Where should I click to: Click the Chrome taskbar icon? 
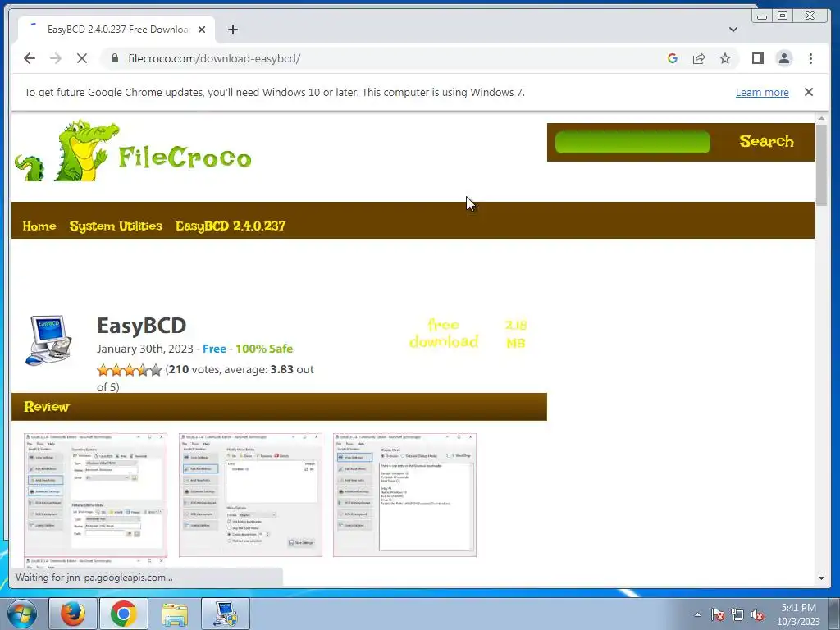[x=124, y=614]
